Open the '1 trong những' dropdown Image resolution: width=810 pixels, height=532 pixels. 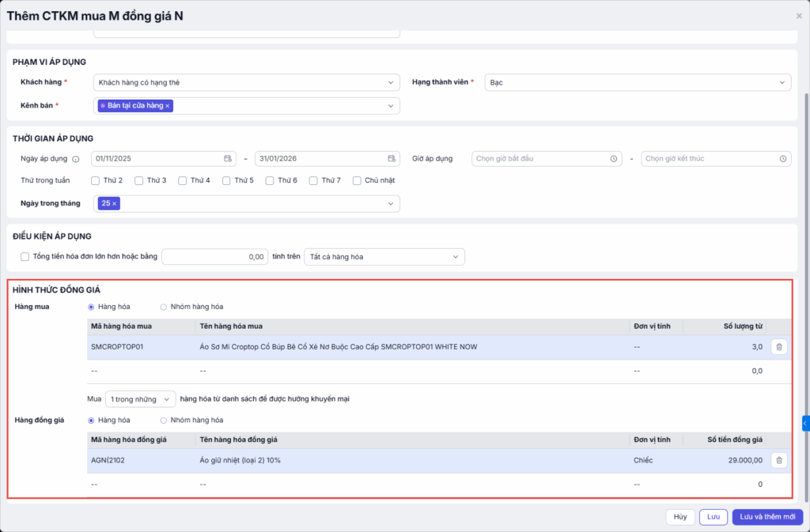[142, 399]
